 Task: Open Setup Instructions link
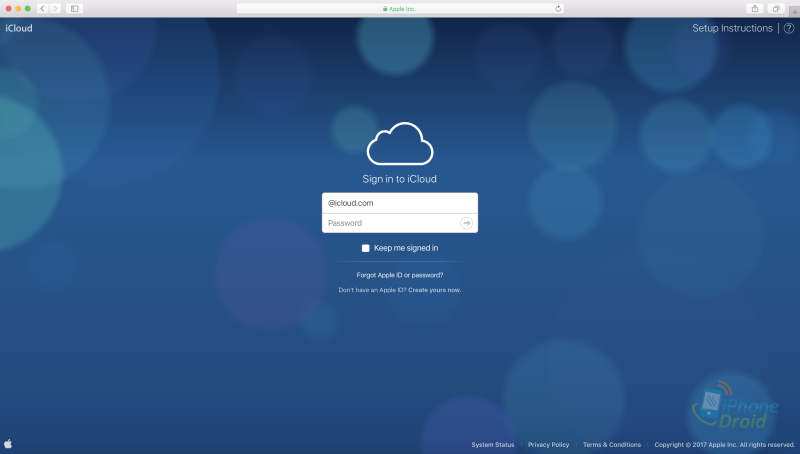click(732, 29)
